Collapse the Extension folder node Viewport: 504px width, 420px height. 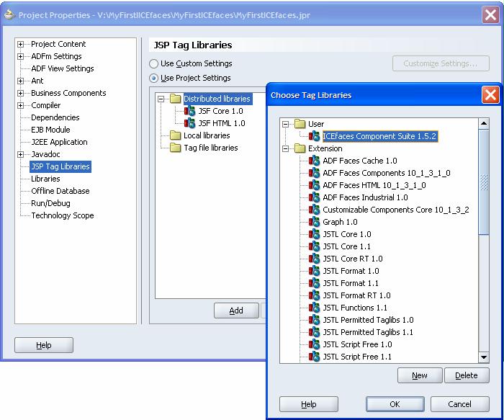[x=285, y=148]
